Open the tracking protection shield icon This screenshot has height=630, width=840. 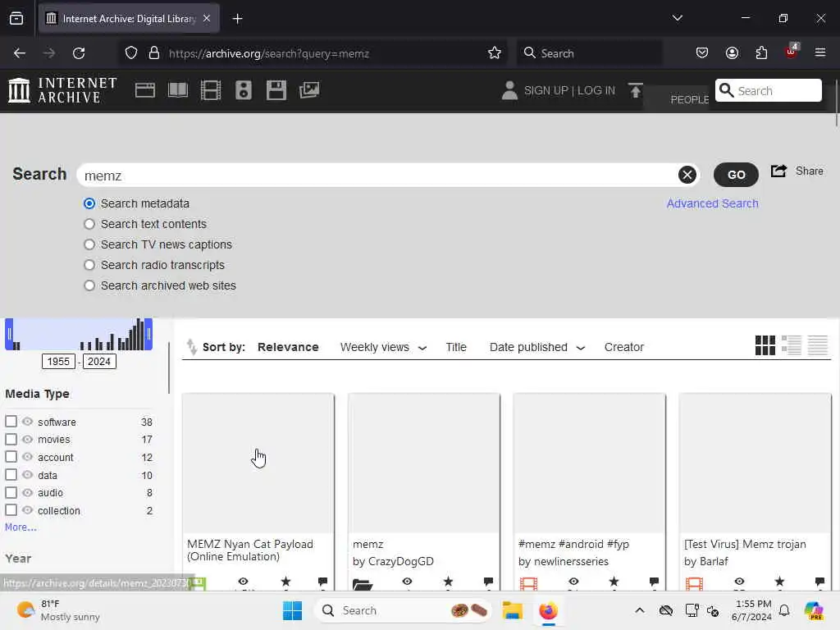pos(131,53)
